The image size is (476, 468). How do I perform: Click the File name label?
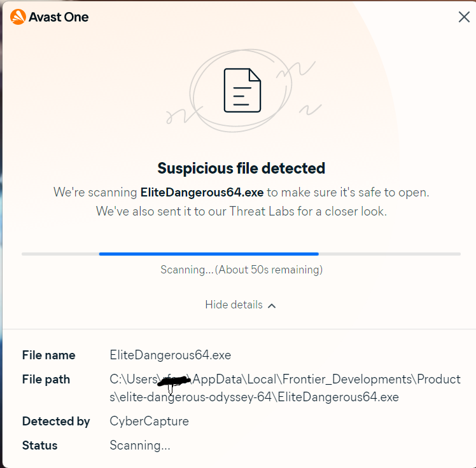pos(48,355)
